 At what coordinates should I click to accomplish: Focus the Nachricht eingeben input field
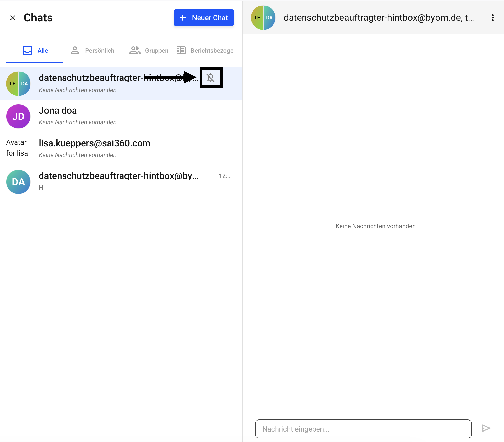pyautogui.click(x=363, y=429)
